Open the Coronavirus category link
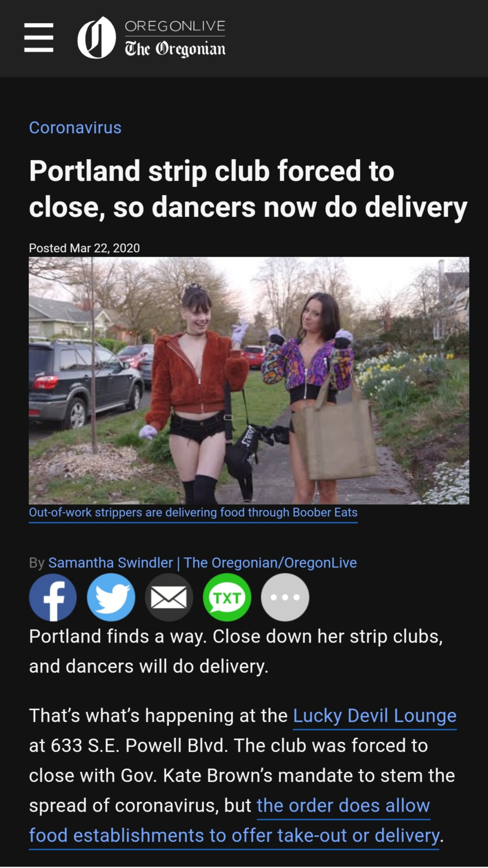This screenshot has height=868, width=488. click(75, 128)
